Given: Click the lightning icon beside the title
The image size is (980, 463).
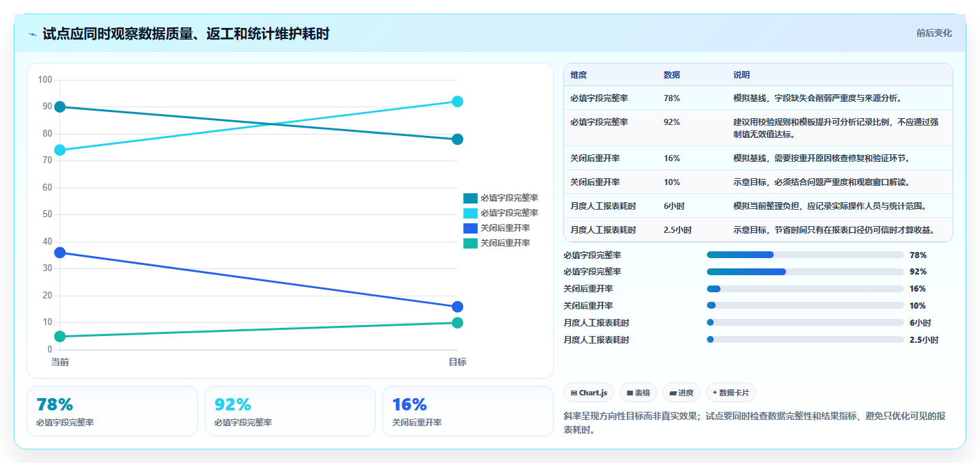Looking at the screenshot, I should [33, 34].
